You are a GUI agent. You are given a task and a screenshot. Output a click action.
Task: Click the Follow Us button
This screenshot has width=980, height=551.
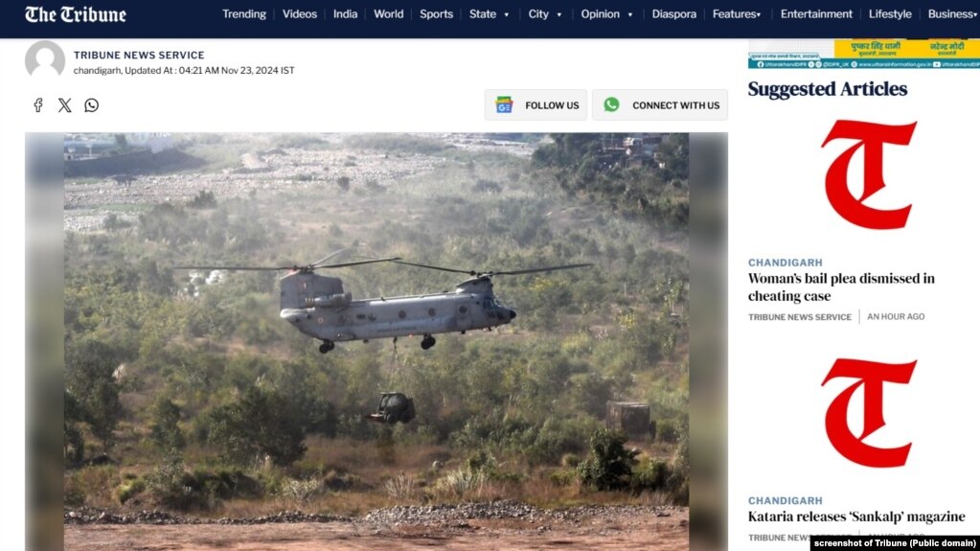pos(536,105)
